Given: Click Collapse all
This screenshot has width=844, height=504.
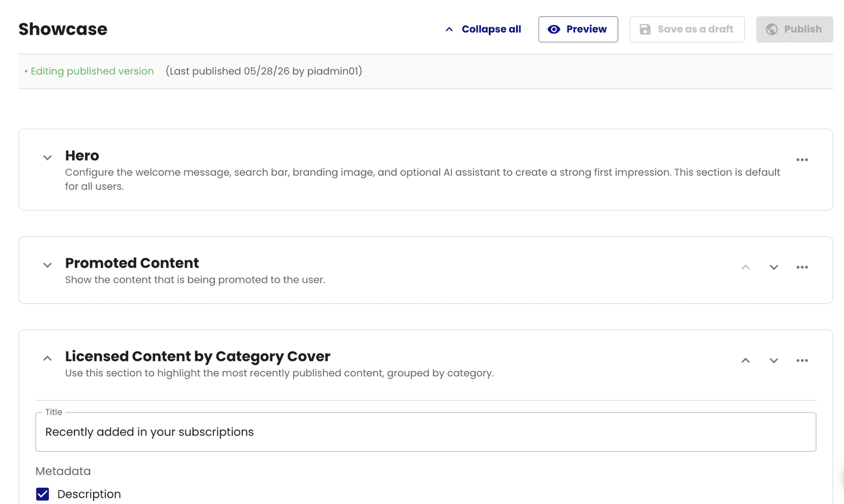Looking at the screenshot, I should point(483,29).
